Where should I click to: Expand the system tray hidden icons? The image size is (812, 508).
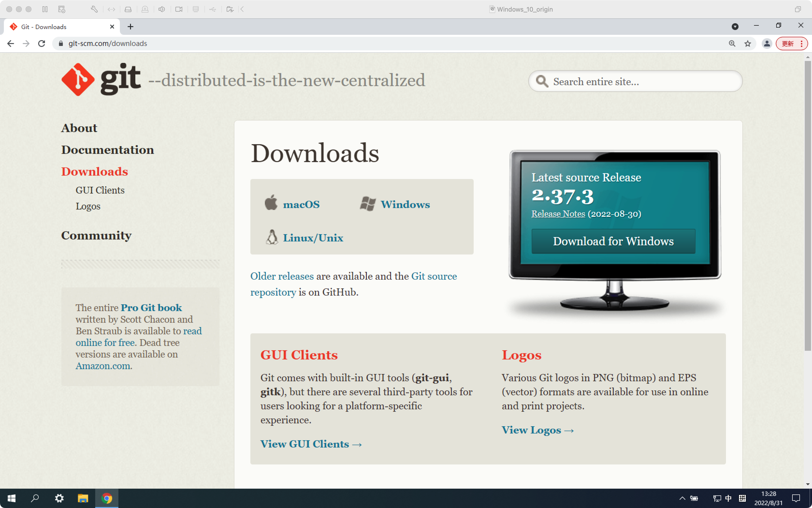click(682, 498)
